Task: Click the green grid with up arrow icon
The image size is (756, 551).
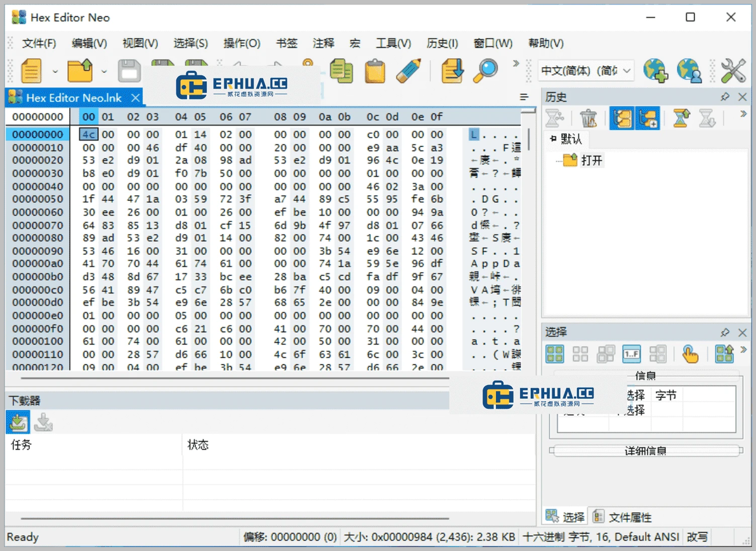Action: 724,354
